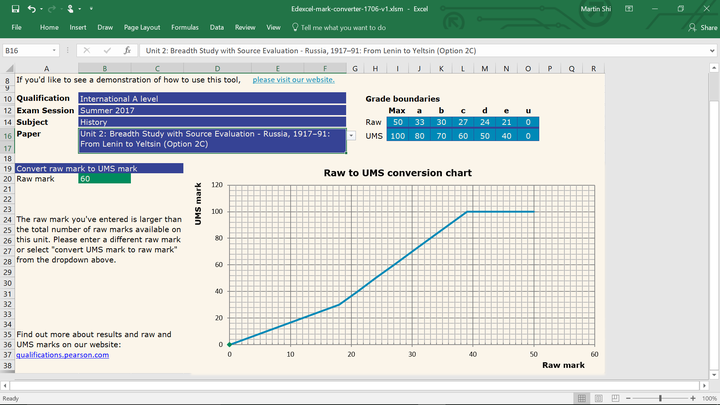
Task: Open the File menu
Action: pyautogui.click(x=17, y=28)
